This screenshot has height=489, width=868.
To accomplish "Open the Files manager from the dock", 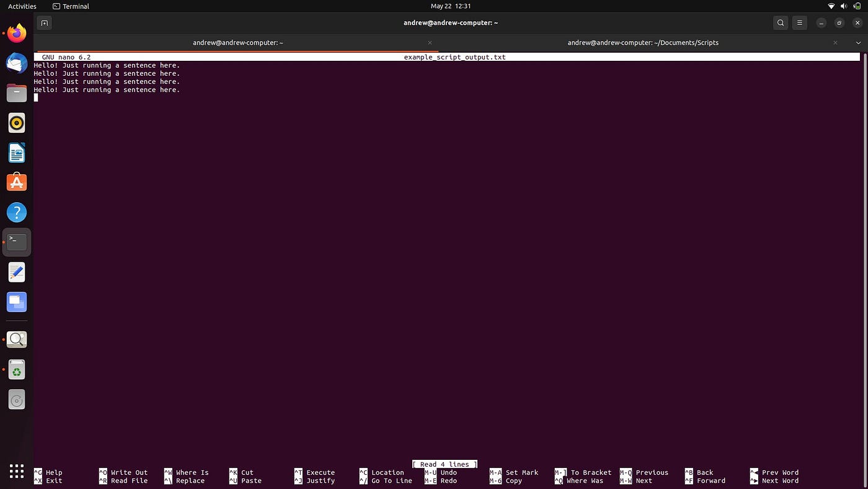I will (x=16, y=92).
